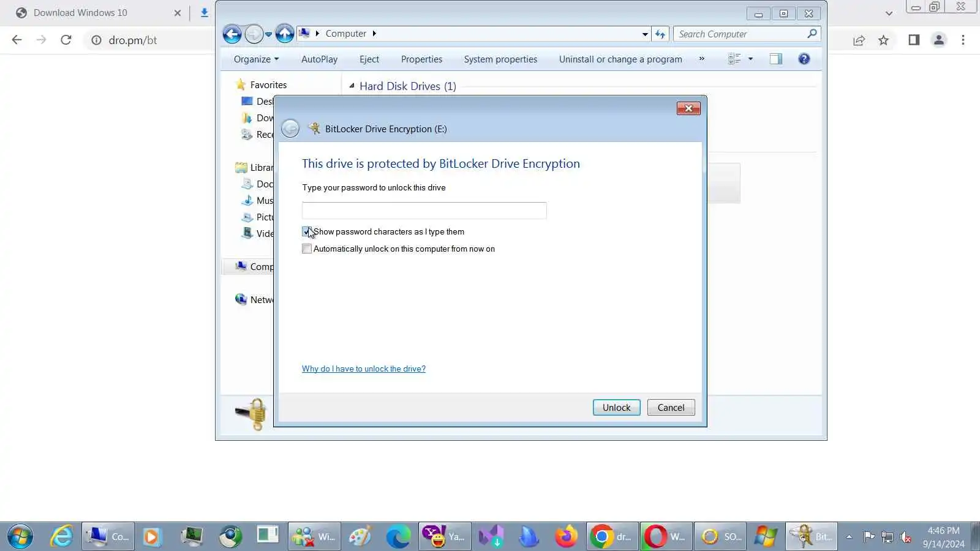Viewport: 980px width, 551px height.
Task: Click the BitLocker dialog back arrow
Action: 290,129
